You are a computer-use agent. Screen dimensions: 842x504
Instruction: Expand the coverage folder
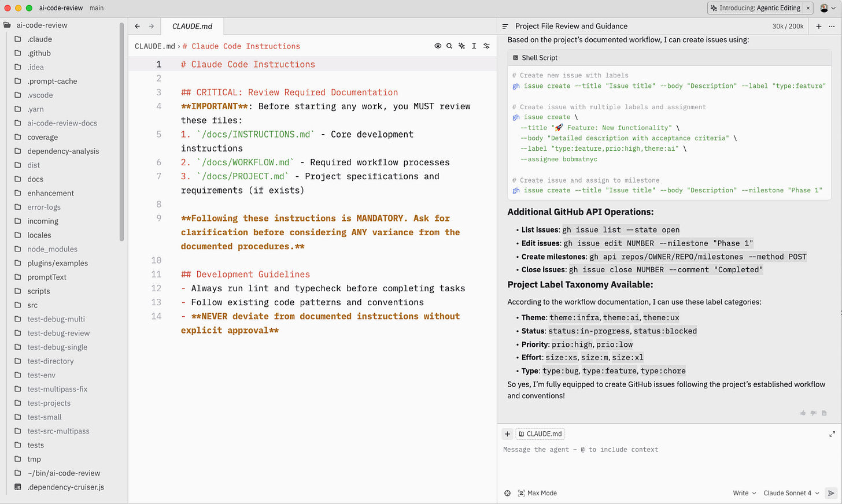42,137
